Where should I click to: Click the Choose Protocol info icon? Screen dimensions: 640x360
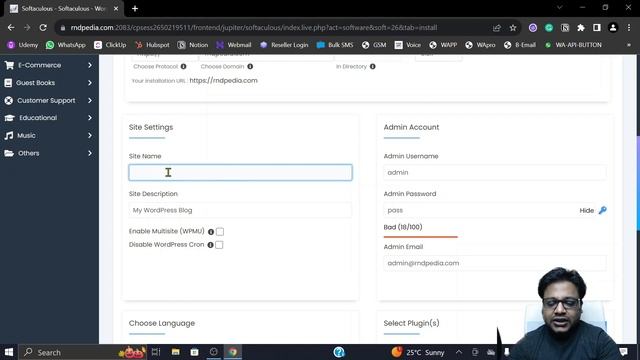point(184,67)
